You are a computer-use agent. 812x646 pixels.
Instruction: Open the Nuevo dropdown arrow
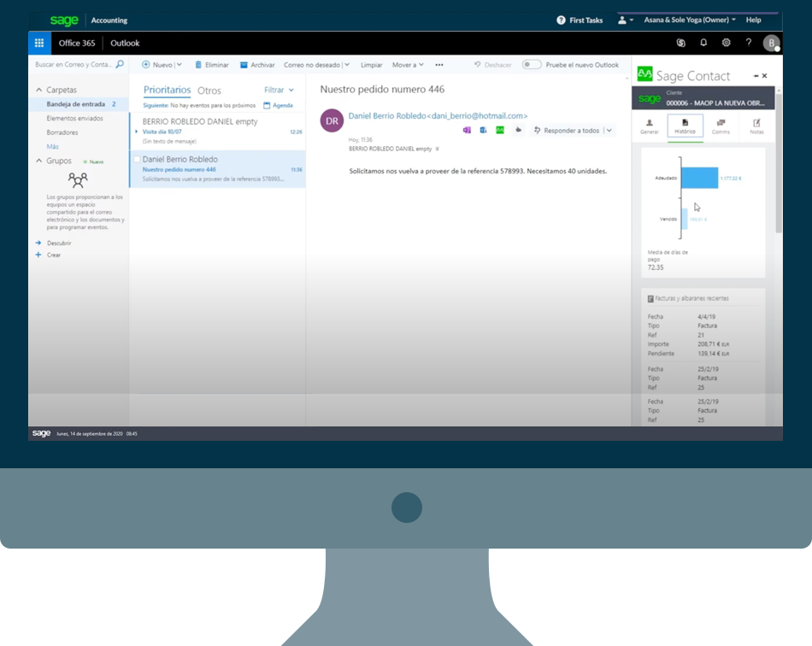179,65
